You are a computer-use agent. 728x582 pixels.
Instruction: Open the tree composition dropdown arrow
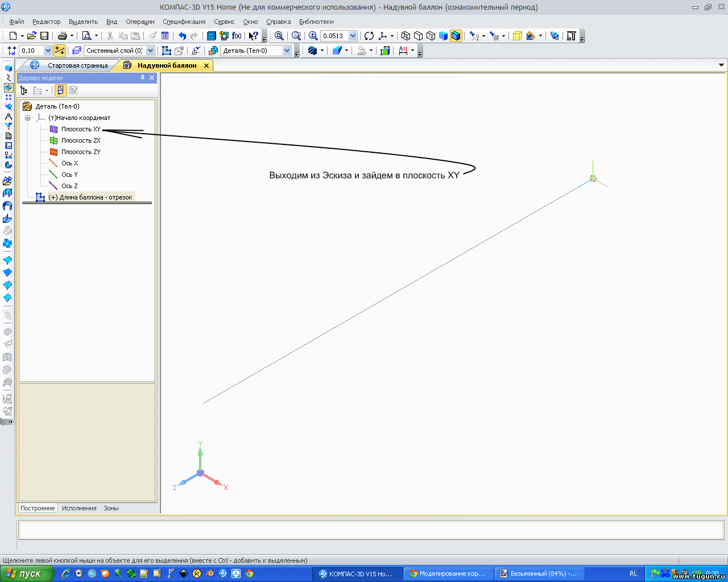tap(47, 90)
